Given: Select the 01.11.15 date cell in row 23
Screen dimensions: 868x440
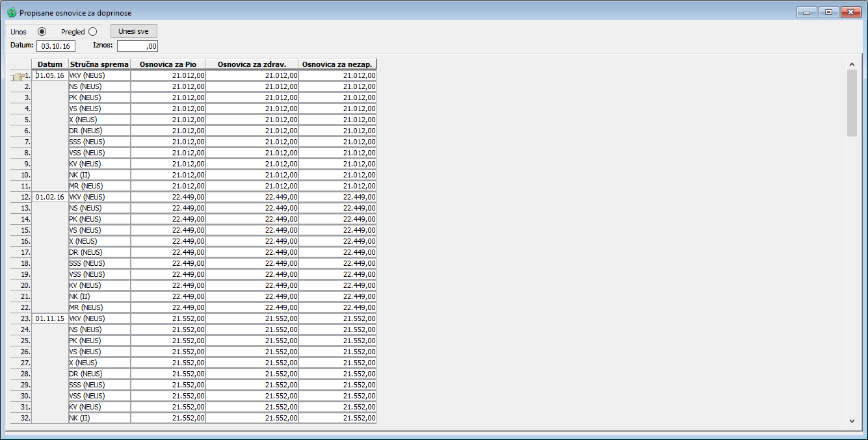Looking at the screenshot, I should [x=50, y=318].
